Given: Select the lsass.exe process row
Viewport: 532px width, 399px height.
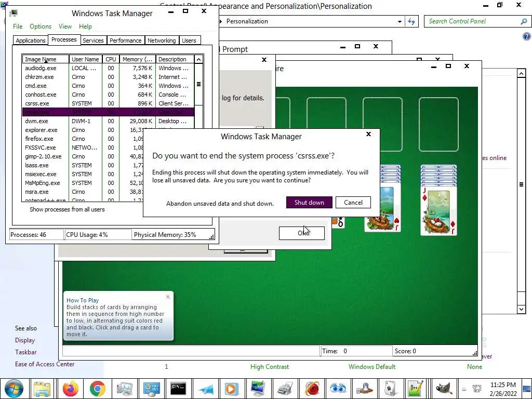Looking at the screenshot, I should pyautogui.click(x=83, y=165).
